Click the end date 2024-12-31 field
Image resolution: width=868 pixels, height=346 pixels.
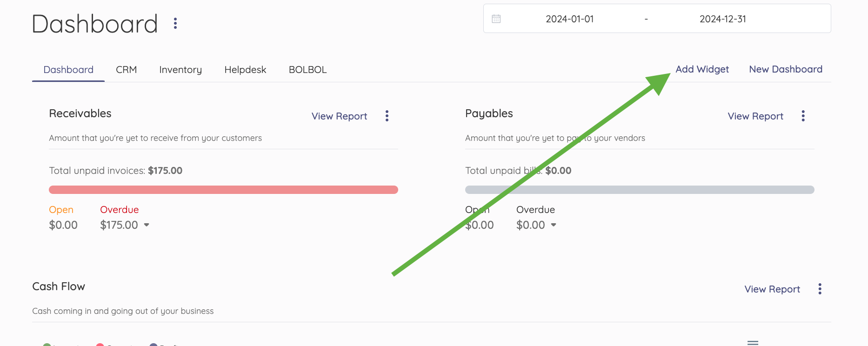[x=722, y=19]
